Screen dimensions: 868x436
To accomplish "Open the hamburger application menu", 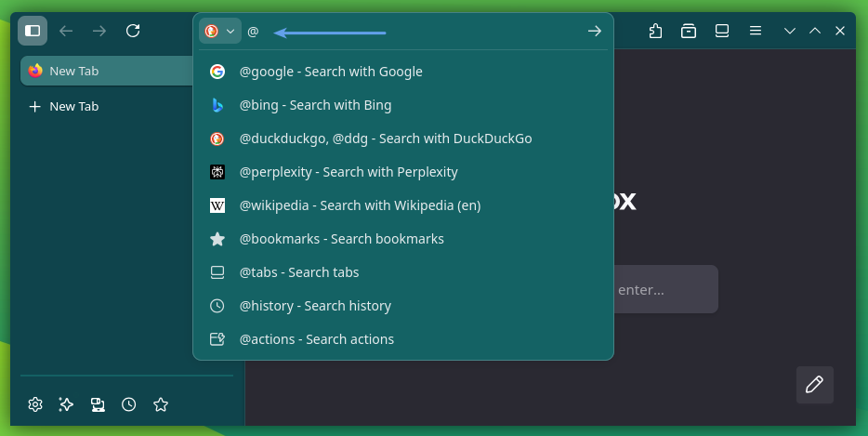I will [756, 31].
